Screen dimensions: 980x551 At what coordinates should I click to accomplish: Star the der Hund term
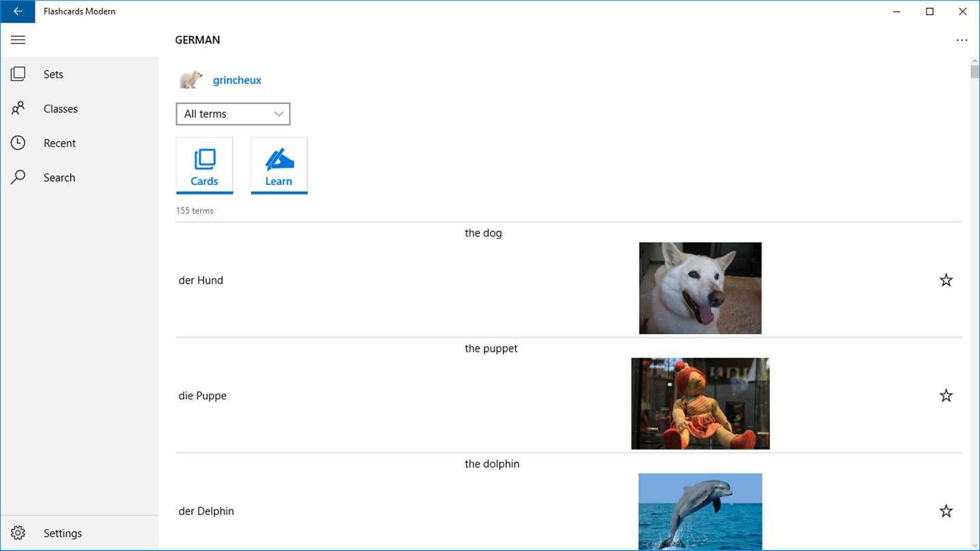click(x=946, y=280)
